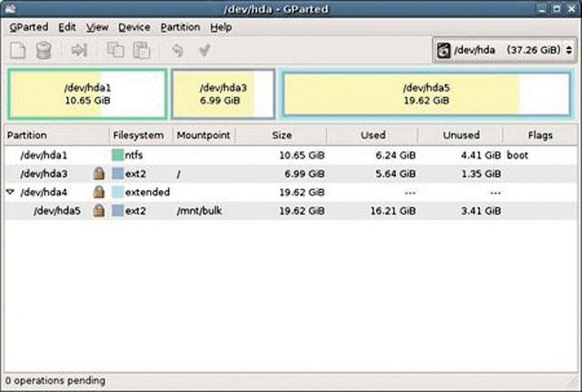
Task: Click the 'boot' flag of /dev/hda1
Action: pos(517,155)
